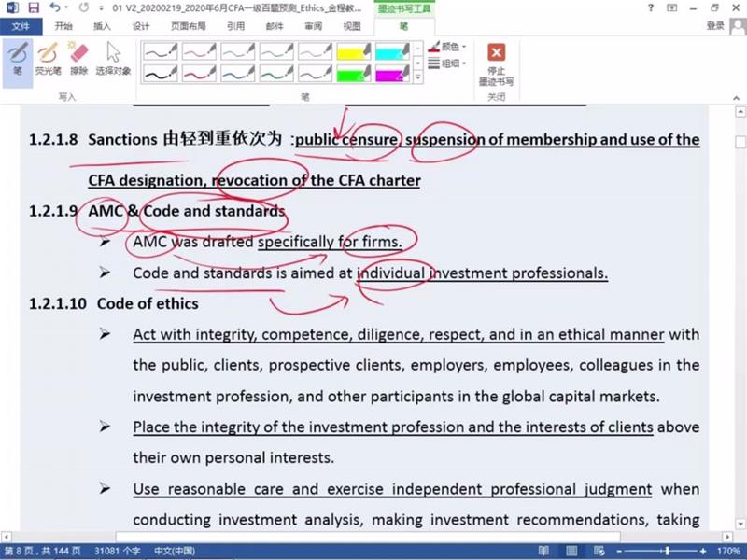
Task: Click the save icon in quick access toolbar
Action: [x=33, y=7]
